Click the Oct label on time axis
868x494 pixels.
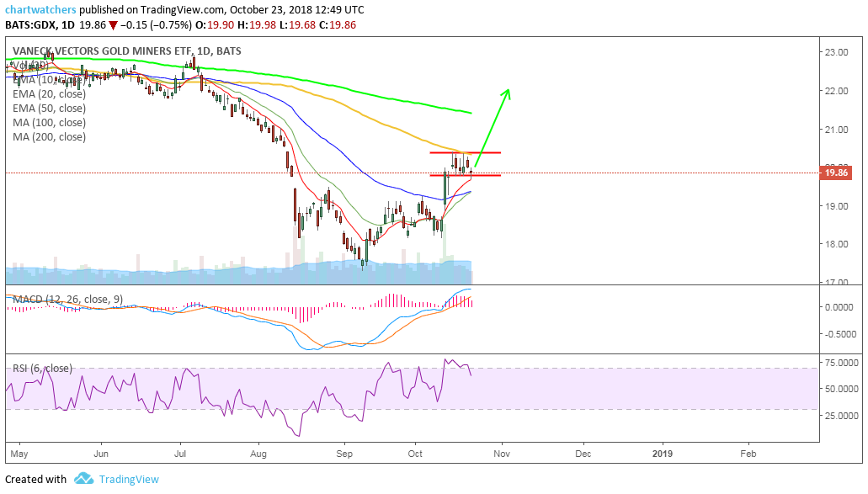pyautogui.click(x=415, y=454)
